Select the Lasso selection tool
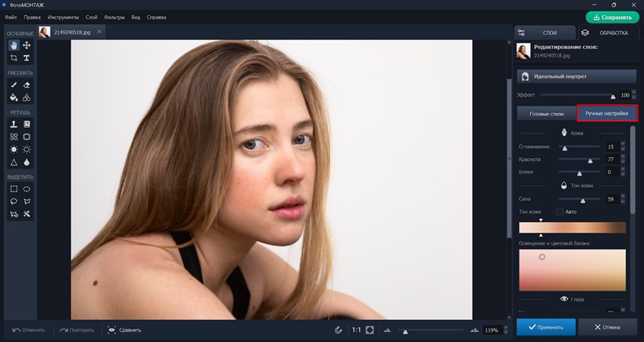Viewport: 644px width, 342px height. tap(14, 201)
